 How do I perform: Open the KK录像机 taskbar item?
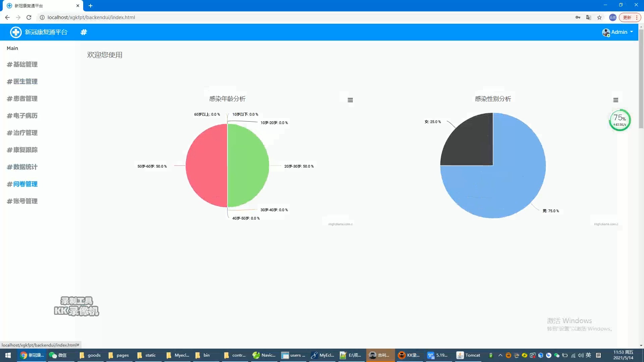(x=409, y=355)
